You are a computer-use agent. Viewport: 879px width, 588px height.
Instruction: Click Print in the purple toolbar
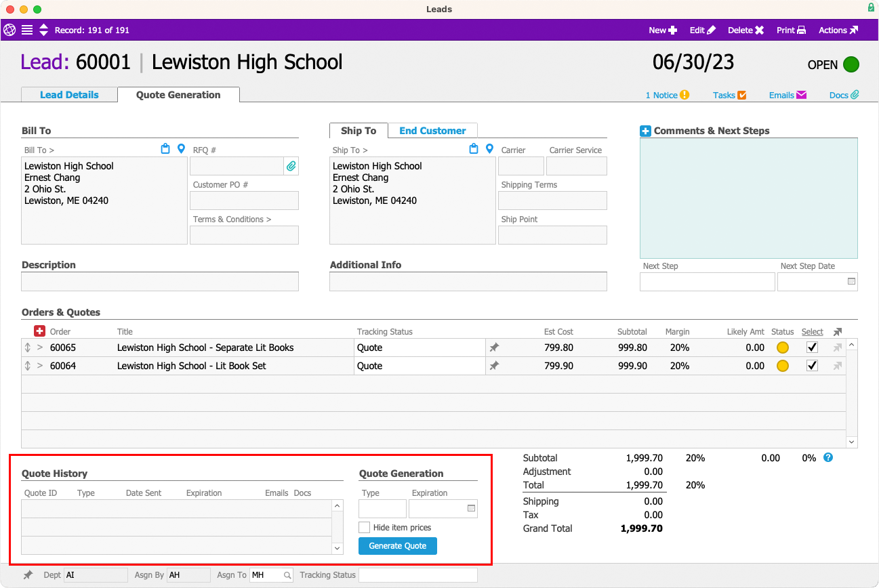tap(791, 30)
